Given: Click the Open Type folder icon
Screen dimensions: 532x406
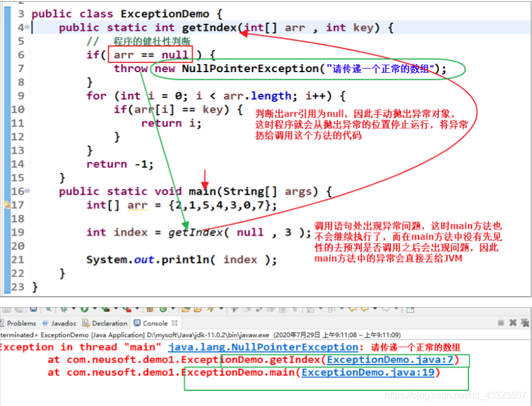Looking at the screenshot, I should pos(186,309).
